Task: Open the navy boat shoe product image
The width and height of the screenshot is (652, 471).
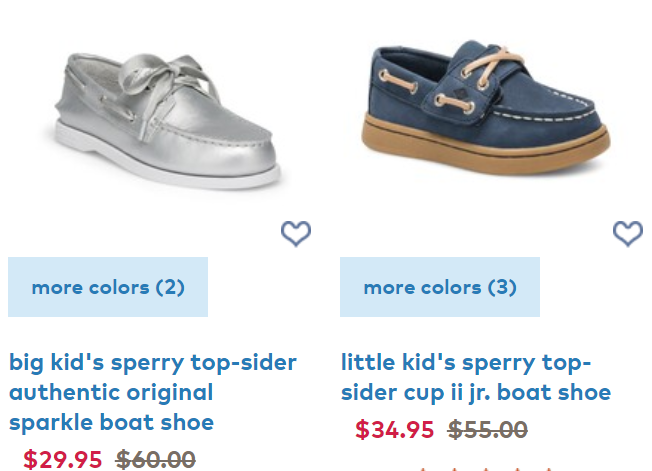Action: click(485, 107)
